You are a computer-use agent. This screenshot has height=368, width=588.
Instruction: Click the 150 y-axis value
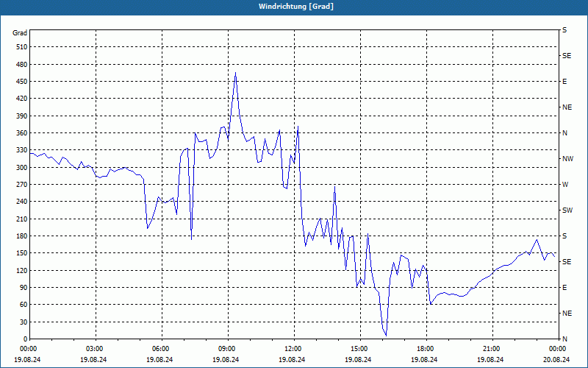22,252
